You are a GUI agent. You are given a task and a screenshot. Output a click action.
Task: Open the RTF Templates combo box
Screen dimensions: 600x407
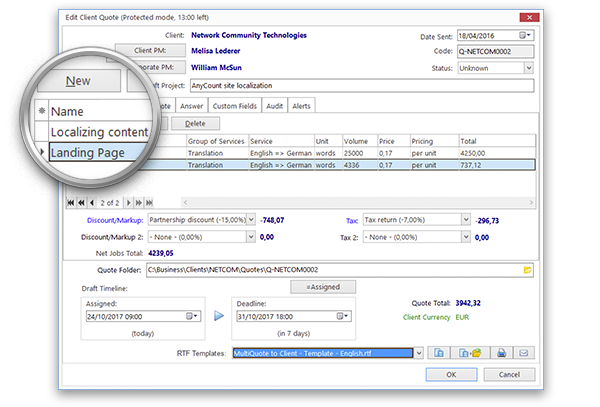pos(418,352)
